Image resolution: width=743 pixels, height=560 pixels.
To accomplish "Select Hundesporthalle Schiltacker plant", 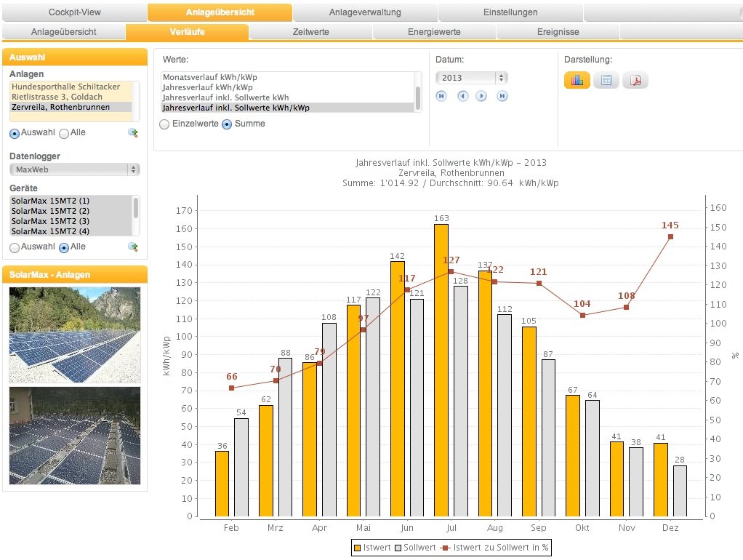I will (71, 87).
